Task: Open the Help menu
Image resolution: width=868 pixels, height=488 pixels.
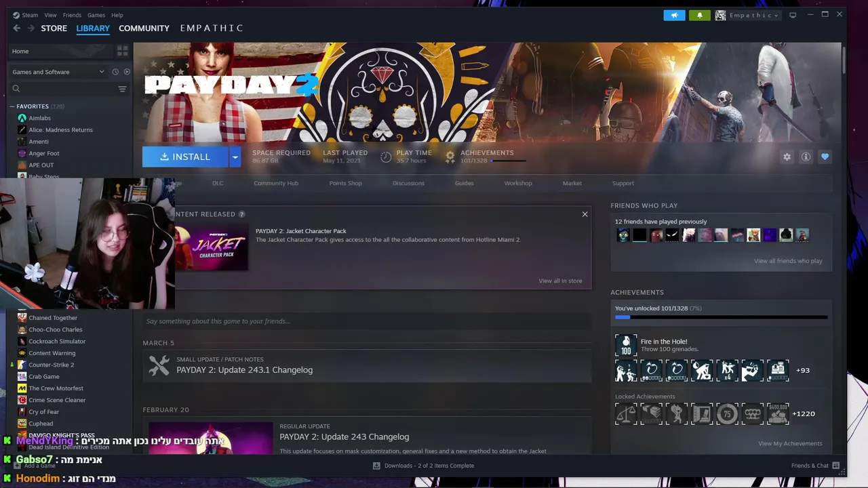Action: tap(117, 15)
